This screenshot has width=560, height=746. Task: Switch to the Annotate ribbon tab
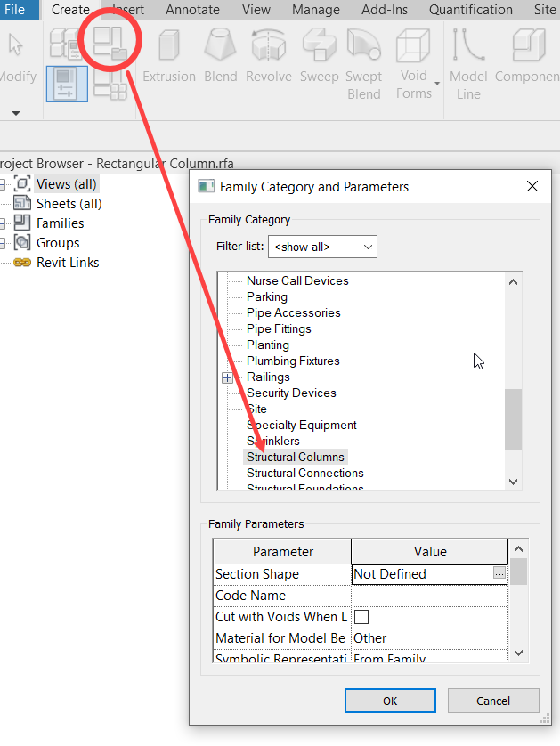[192, 10]
